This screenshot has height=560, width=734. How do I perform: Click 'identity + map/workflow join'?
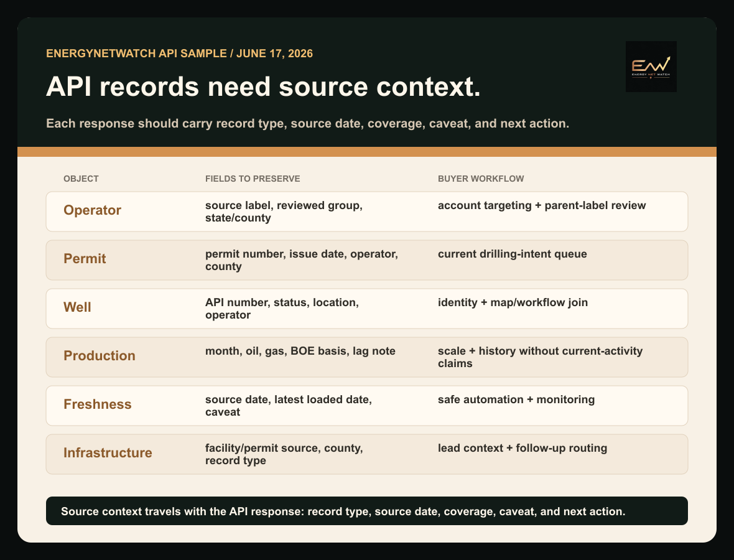pyautogui.click(x=513, y=302)
